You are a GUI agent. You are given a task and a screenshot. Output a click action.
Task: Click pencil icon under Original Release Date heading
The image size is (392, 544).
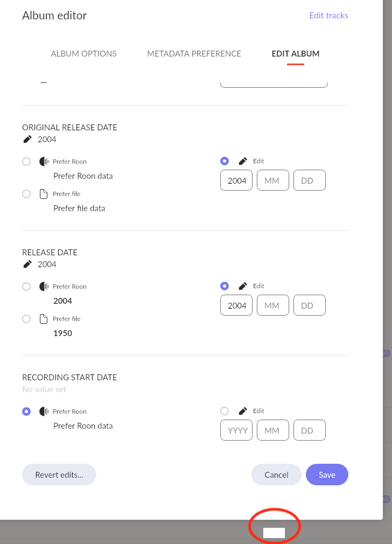pyautogui.click(x=27, y=140)
